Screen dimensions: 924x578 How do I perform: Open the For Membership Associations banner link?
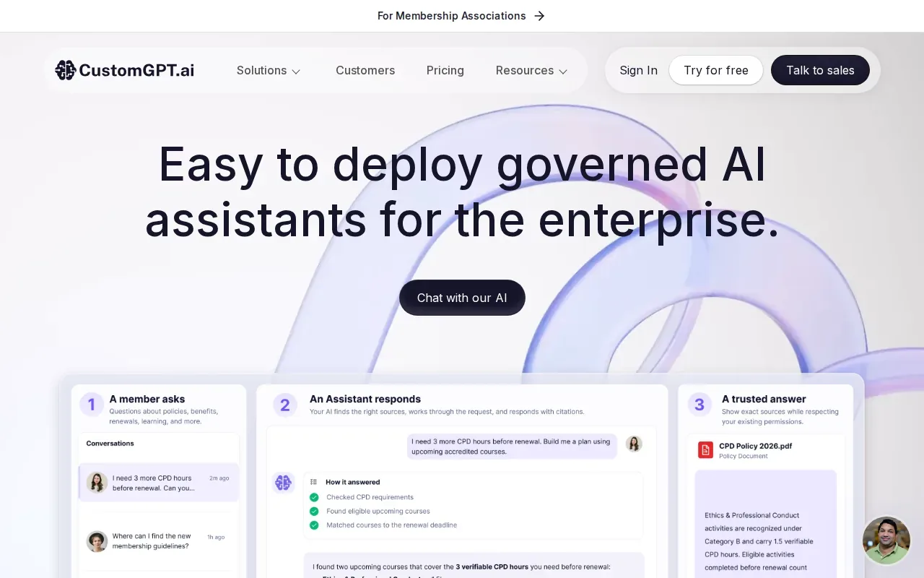point(461,16)
